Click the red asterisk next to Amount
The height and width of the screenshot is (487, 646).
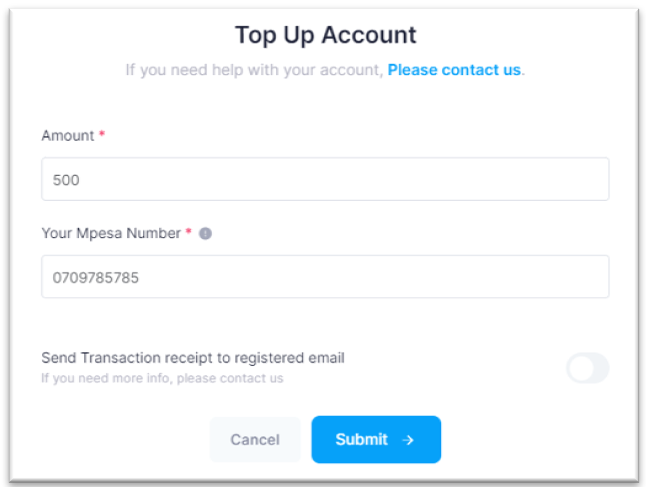pos(102,135)
